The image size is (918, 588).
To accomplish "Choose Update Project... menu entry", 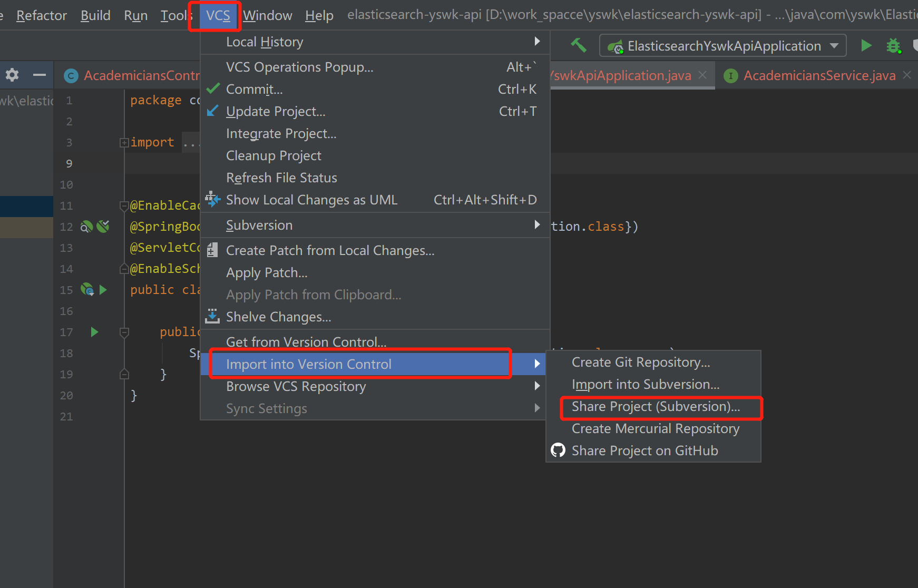I will point(375,111).
